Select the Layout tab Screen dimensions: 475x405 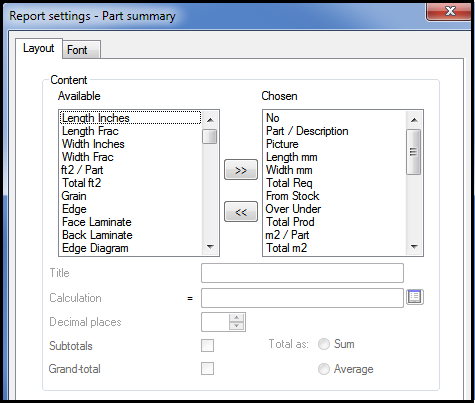click(39, 48)
